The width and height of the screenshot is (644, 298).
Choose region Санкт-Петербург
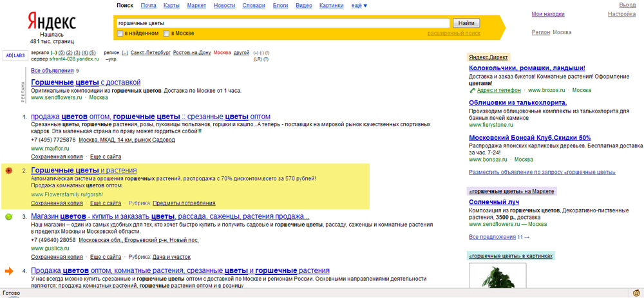(x=150, y=53)
